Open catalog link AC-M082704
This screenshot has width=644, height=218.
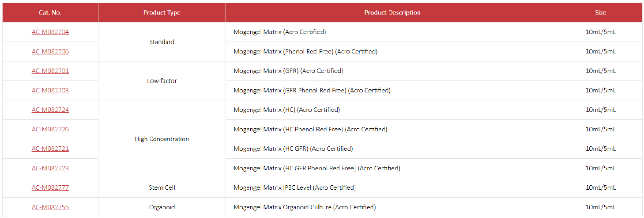(50, 32)
